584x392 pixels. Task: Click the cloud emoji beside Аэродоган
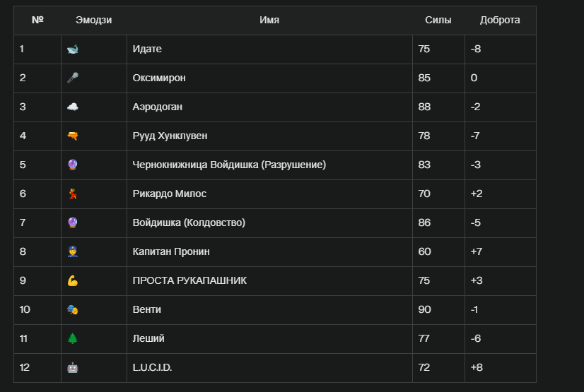(73, 107)
